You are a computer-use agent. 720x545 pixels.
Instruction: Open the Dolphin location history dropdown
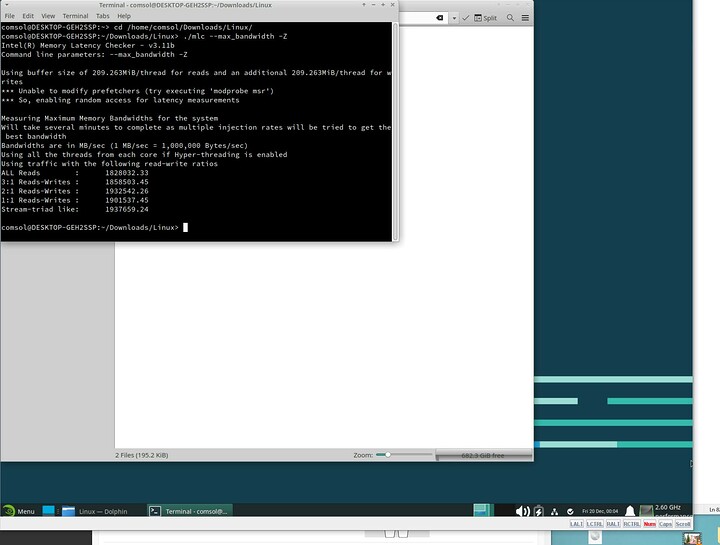pos(454,18)
